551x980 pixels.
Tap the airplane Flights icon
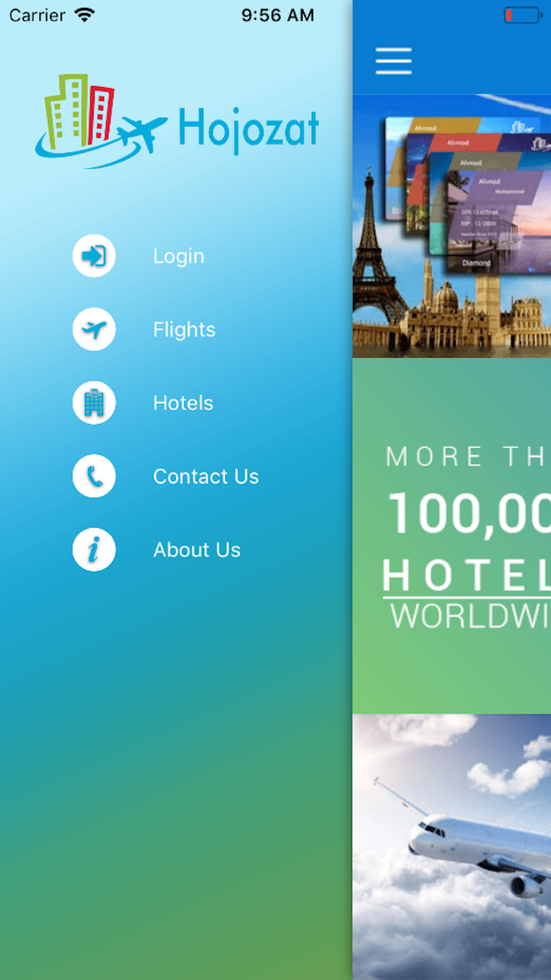click(x=94, y=329)
